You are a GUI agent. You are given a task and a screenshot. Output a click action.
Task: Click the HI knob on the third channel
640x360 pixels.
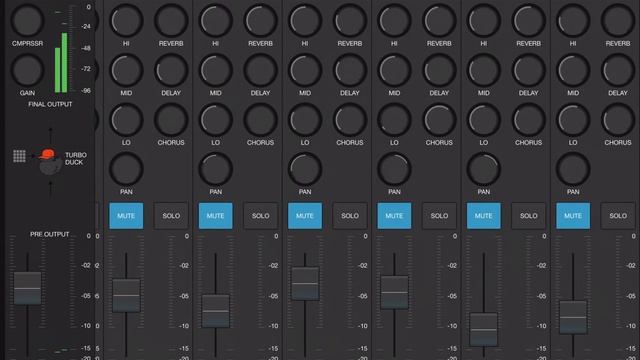click(305, 20)
